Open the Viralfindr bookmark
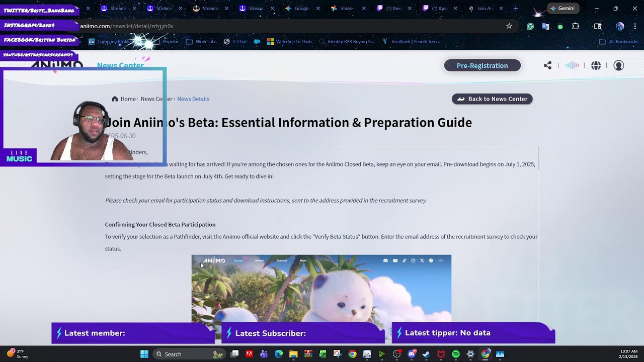Viewport: 644px width, 362px height. coord(411,42)
